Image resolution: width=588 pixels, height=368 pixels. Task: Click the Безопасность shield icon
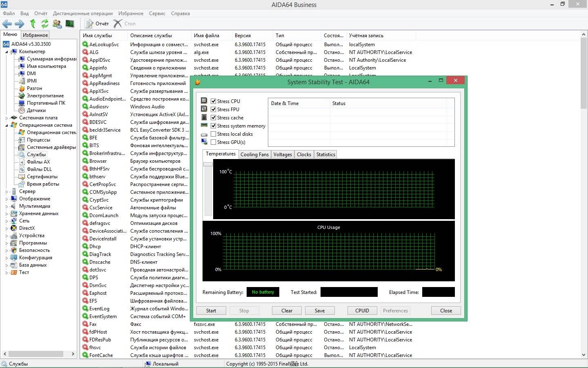[14, 250]
